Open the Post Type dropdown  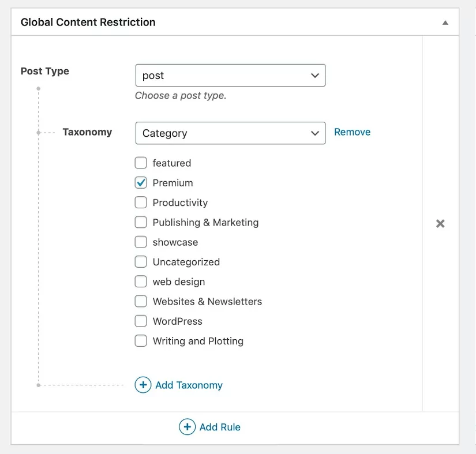click(230, 75)
